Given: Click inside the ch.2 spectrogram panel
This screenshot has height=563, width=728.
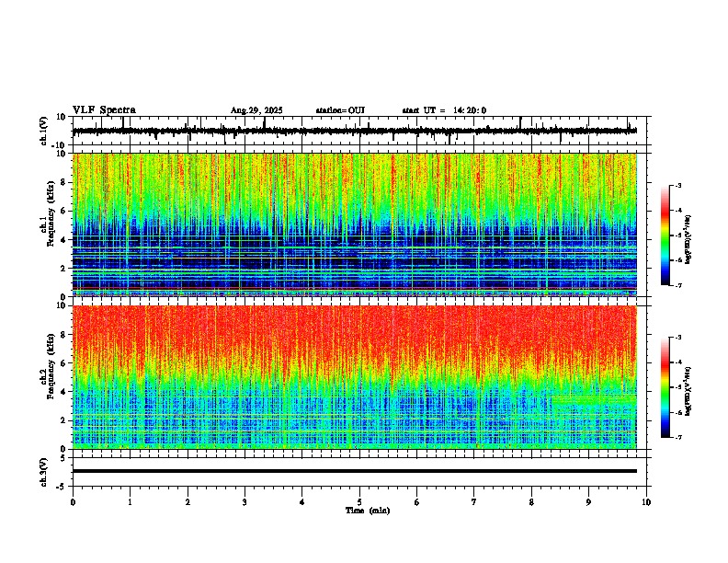Looking at the screenshot, I should (x=355, y=377).
